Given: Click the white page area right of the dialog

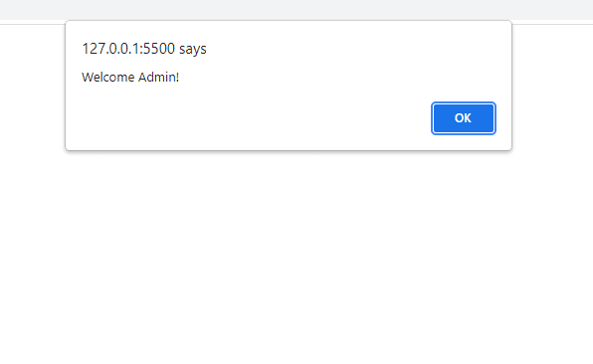Looking at the screenshot, I should pos(552,87).
